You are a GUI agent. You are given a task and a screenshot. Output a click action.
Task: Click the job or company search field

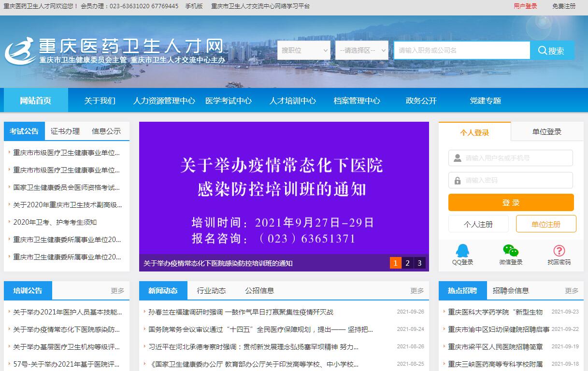click(461, 50)
